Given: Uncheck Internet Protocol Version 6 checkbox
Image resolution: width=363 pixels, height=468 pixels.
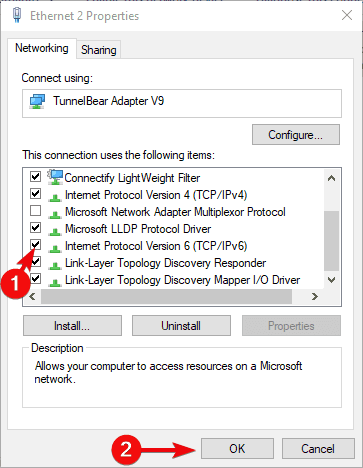Looking at the screenshot, I should (35, 245).
